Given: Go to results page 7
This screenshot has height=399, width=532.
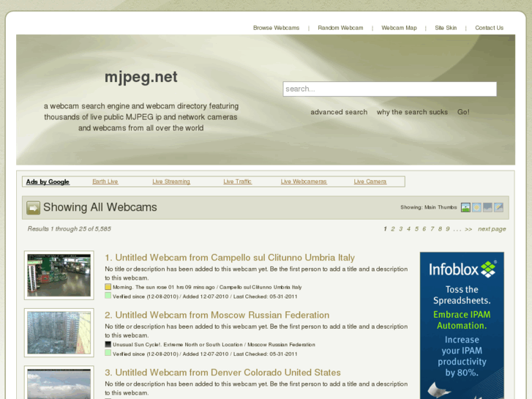Looking at the screenshot, I should 432,229.
